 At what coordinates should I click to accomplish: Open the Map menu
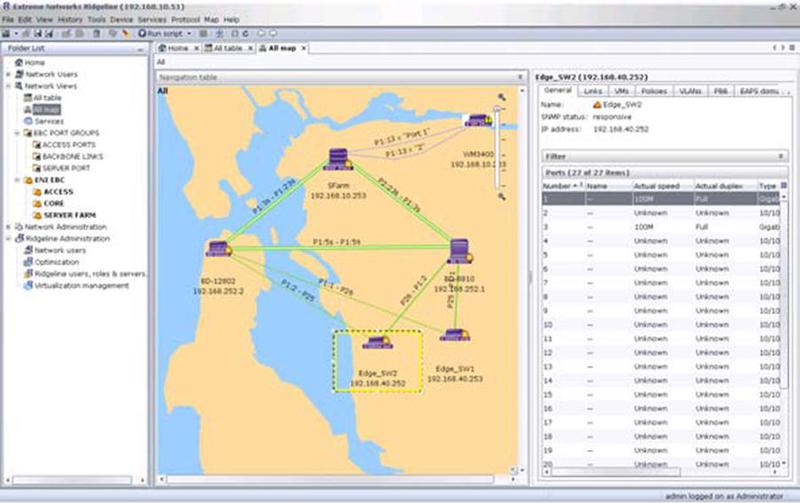[x=211, y=19]
